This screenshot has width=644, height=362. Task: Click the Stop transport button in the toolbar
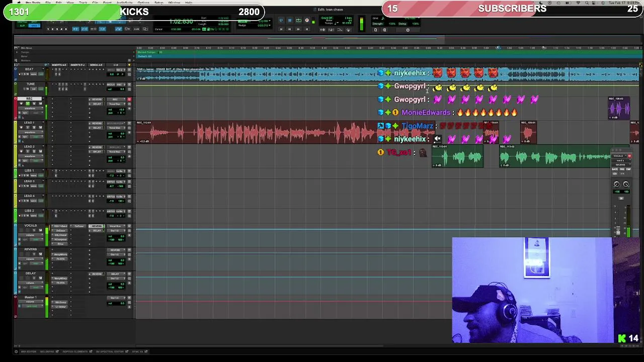point(290,20)
